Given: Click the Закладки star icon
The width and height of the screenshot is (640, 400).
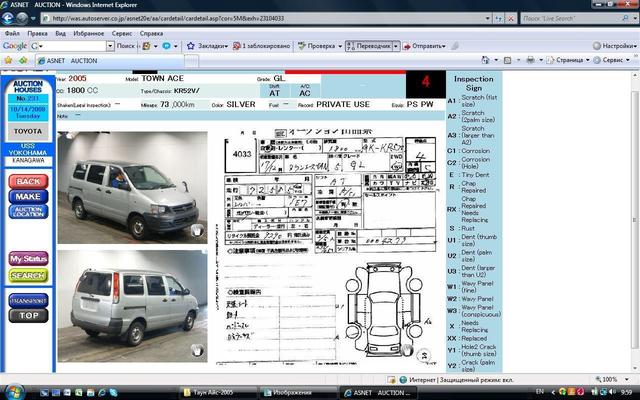Looking at the screenshot, I should pos(191,46).
